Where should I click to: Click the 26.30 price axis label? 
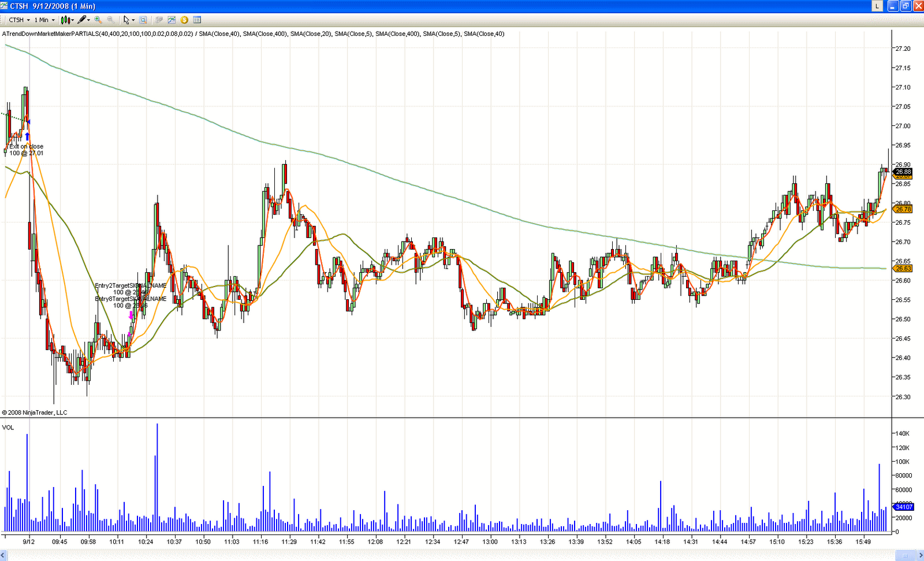coord(903,397)
